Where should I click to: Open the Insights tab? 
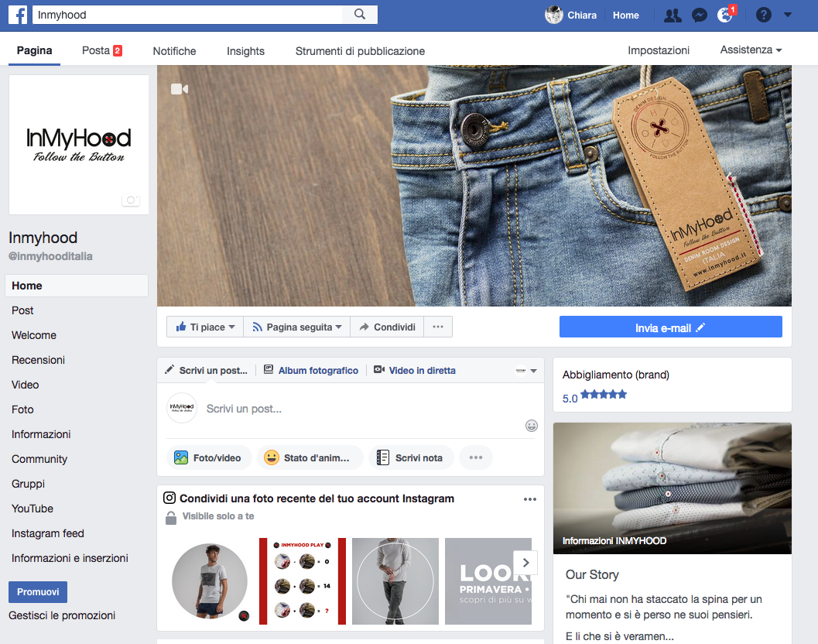pyautogui.click(x=246, y=51)
